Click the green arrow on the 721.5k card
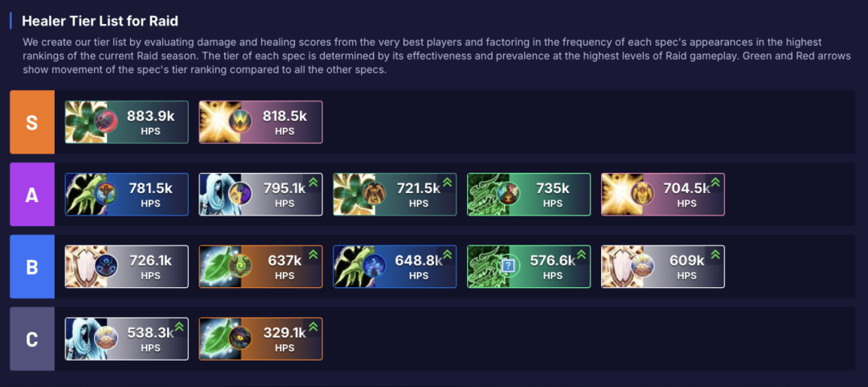 pyautogui.click(x=447, y=183)
